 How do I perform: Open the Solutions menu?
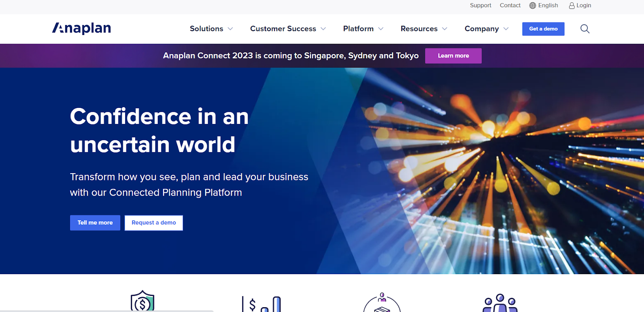click(x=206, y=29)
